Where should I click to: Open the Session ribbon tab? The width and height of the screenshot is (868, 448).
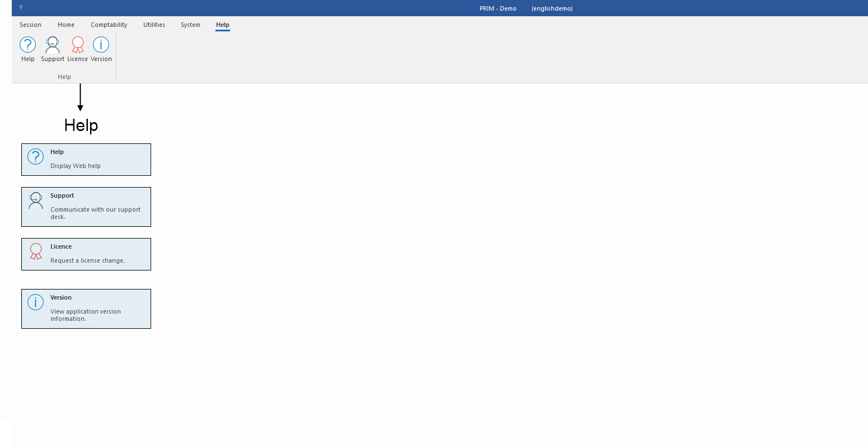tap(30, 25)
